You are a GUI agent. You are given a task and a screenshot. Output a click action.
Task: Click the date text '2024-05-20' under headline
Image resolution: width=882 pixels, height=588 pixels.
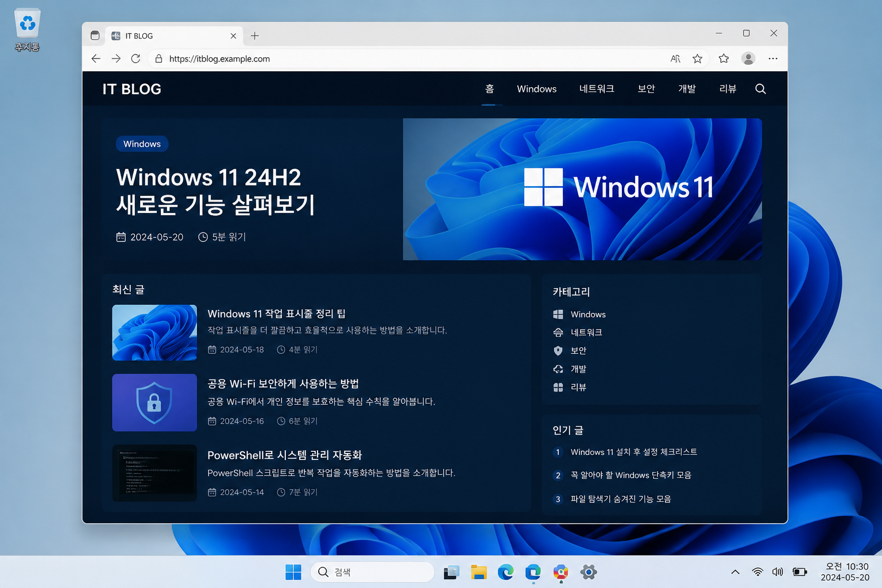(x=157, y=237)
